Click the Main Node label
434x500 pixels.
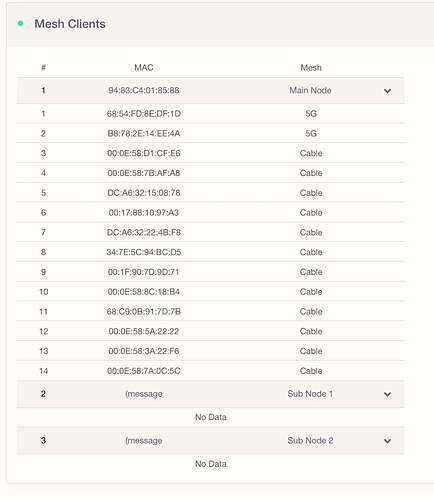310,90
